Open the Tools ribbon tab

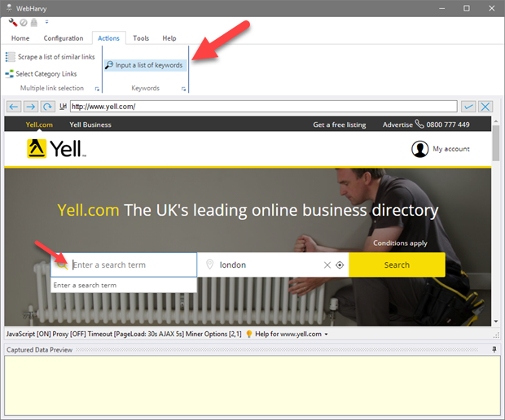click(x=141, y=38)
